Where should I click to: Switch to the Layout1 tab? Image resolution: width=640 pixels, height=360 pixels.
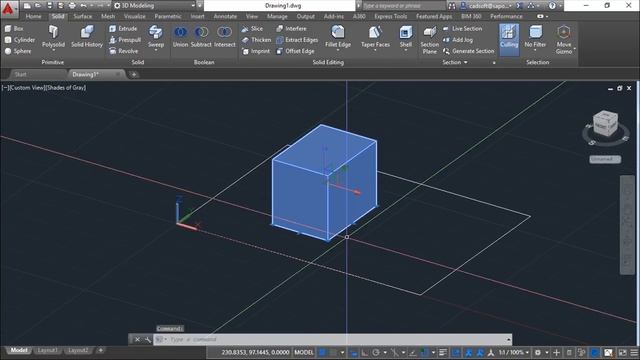click(47, 350)
